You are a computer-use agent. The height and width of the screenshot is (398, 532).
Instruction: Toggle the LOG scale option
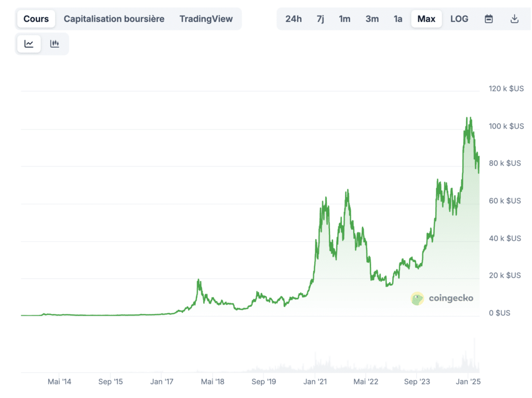coord(459,19)
